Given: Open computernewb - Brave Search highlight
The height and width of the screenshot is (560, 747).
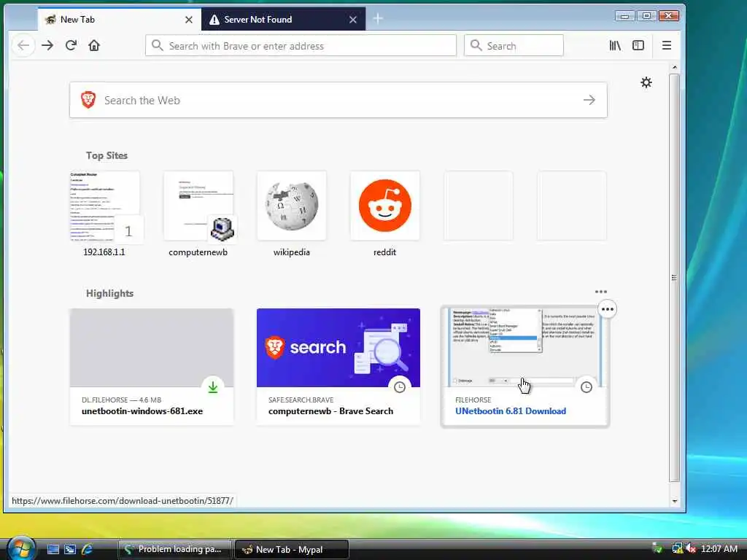Looking at the screenshot, I should tap(338, 367).
